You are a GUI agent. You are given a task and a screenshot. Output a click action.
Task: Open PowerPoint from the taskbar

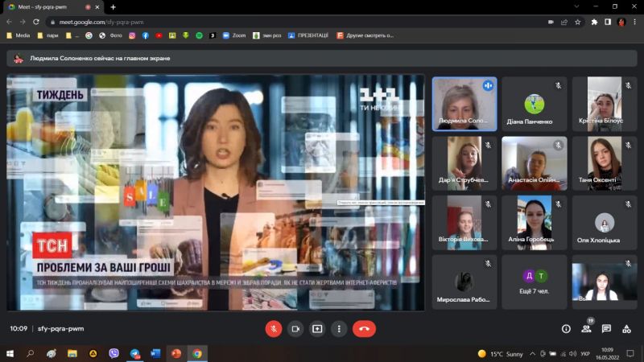pos(176,353)
